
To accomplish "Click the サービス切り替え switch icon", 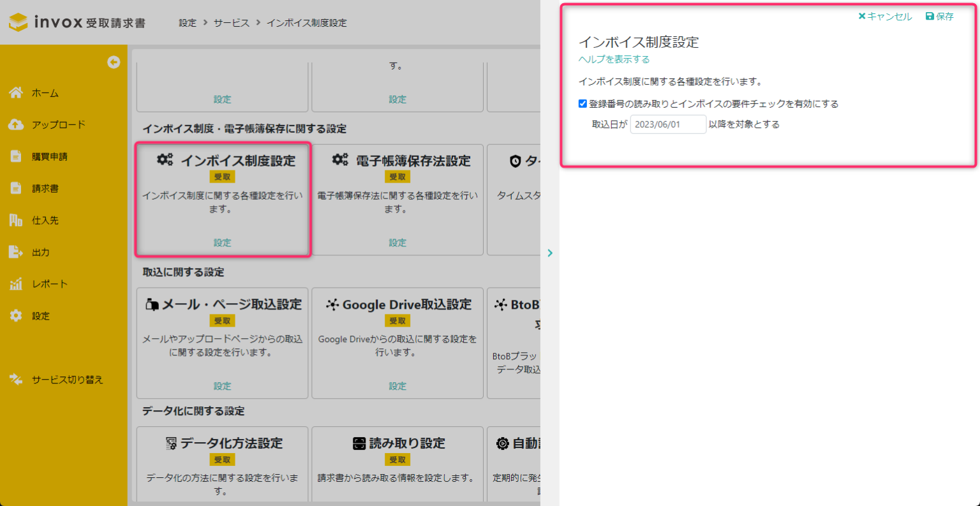I will pos(16,379).
